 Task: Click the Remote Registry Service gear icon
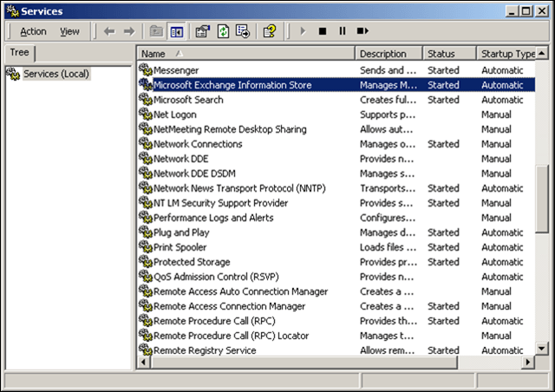146,350
